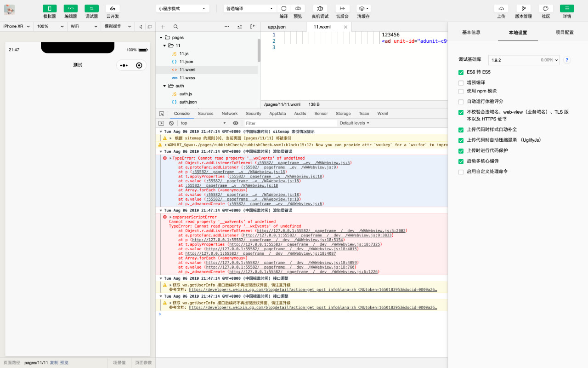Toggle the 调试器 debugger panel button
The width and height of the screenshot is (588, 368).
coord(91,8)
